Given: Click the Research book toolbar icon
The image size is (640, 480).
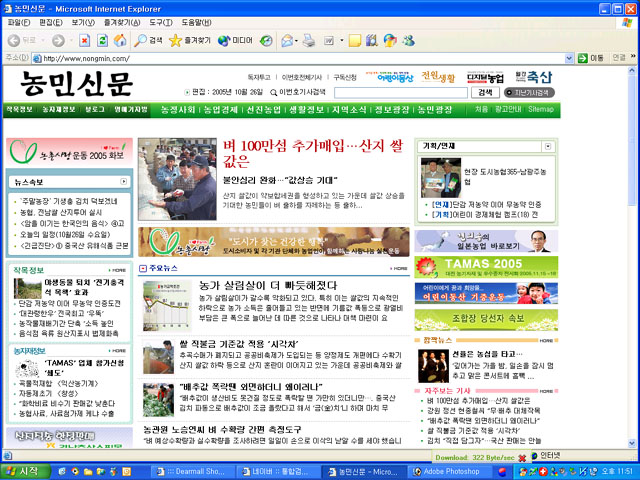Looking at the screenshot, I should click(x=371, y=40).
